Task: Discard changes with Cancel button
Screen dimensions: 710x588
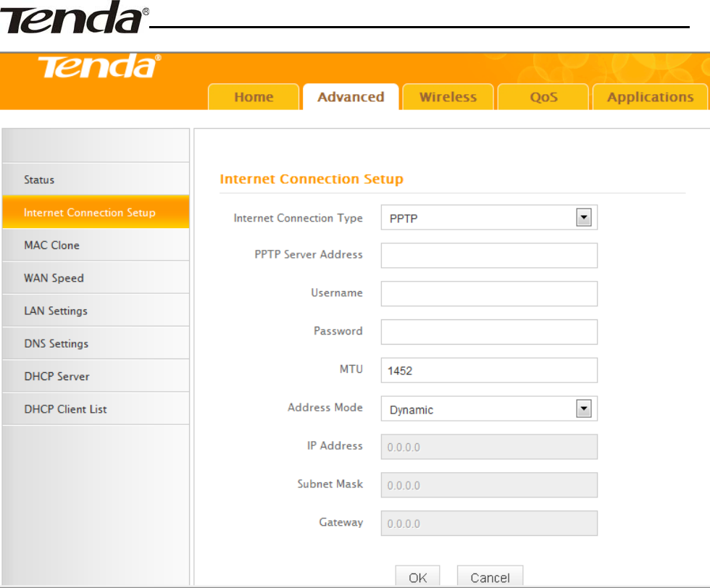Action: tap(490, 576)
